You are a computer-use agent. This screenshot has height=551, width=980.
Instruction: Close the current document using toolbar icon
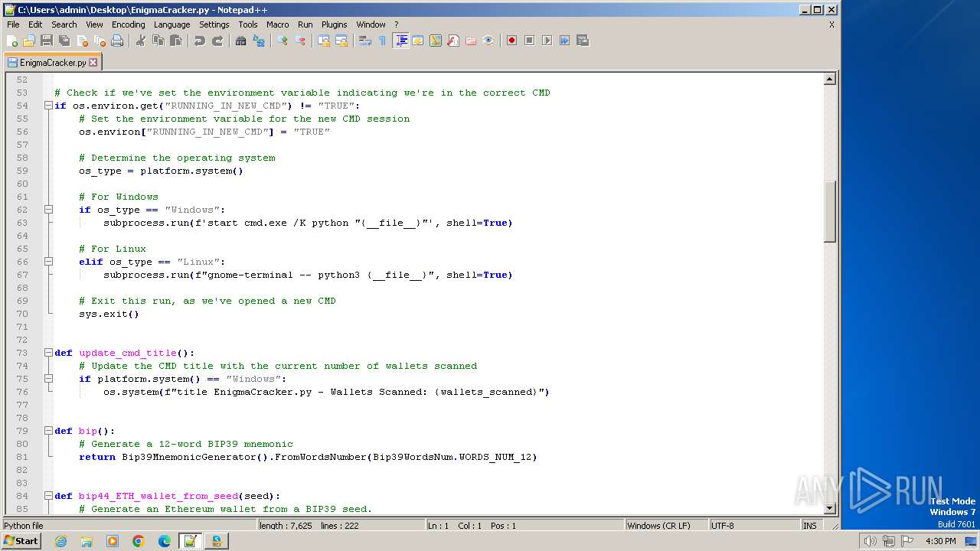[x=82, y=41]
